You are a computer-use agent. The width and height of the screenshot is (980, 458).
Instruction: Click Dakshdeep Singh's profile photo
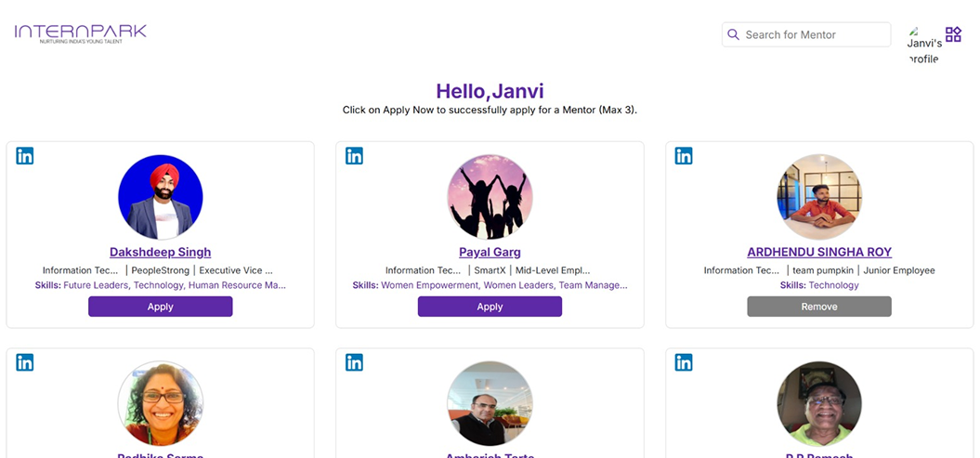pos(160,197)
